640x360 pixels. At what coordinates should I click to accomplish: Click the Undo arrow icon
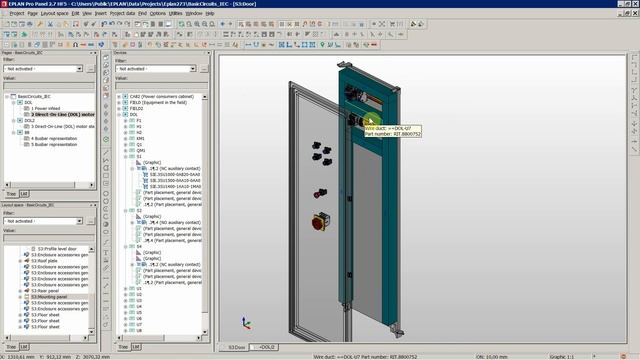click(111, 24)
